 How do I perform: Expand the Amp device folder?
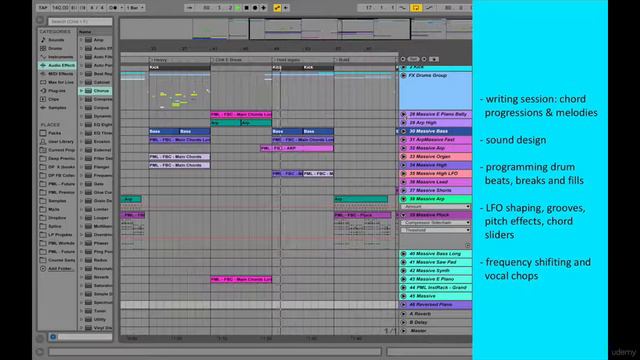point(82,40)
